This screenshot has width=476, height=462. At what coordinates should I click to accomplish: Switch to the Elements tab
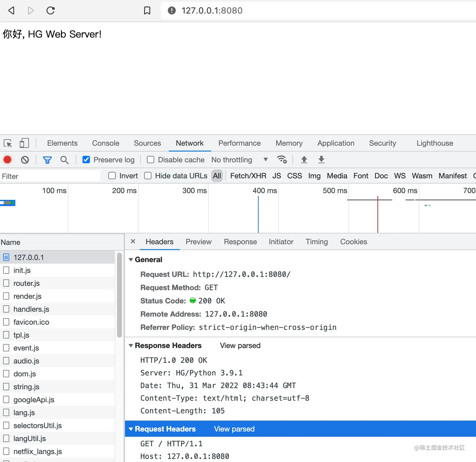[62, 143]
